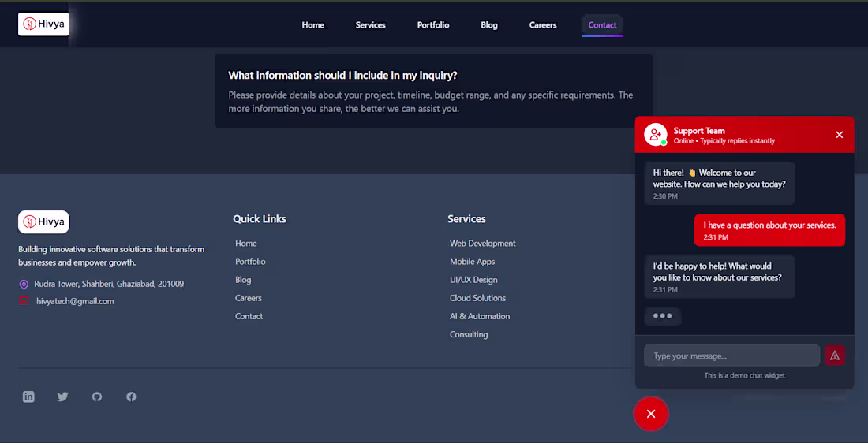Viewport: 868px width, 443px height.
Task: Close chat using header X button
Action: 840,134
